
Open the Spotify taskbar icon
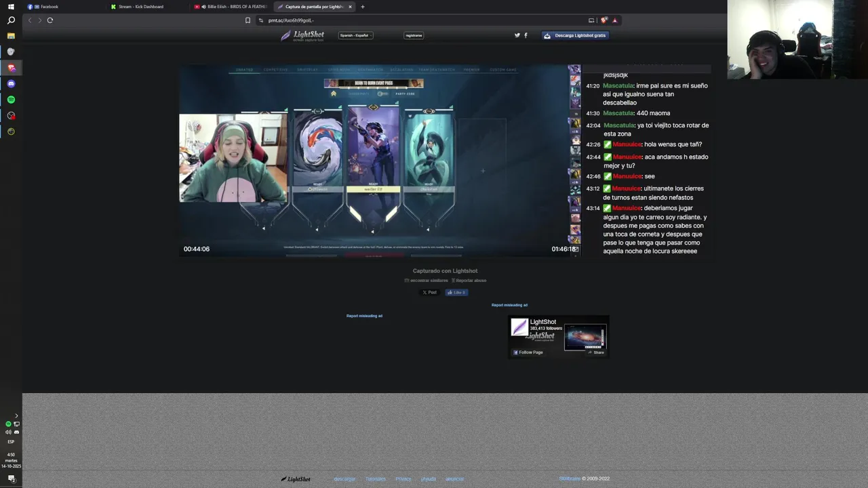(x=11, y=100)
